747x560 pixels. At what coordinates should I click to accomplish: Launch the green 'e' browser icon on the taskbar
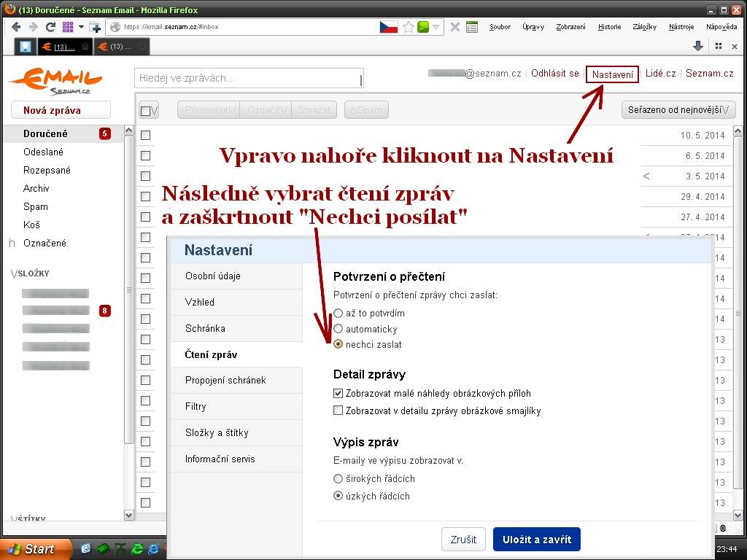pos(136,549)
